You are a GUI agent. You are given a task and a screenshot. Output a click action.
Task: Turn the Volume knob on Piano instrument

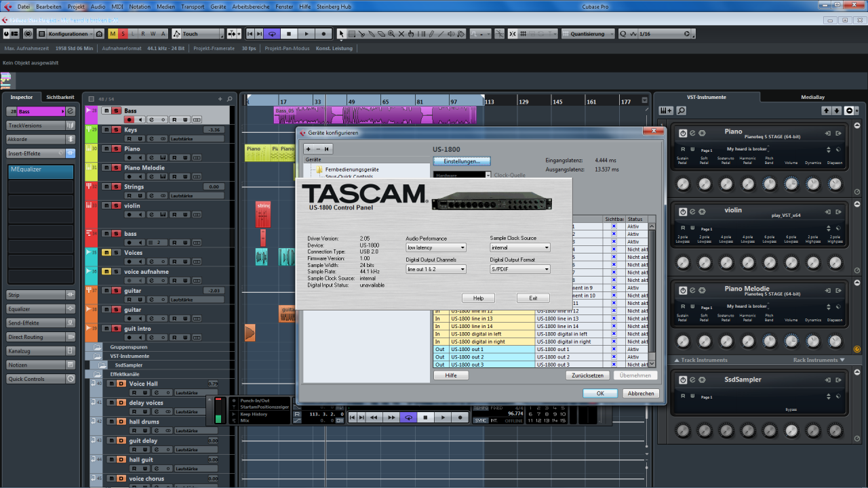(791, 184)
